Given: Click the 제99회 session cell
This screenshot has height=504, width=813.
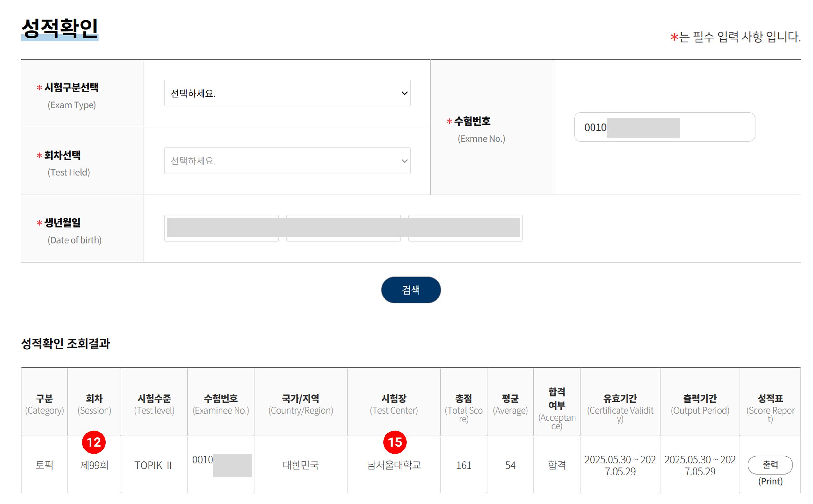Looking at the screenshot, I should tap(94, 465).
